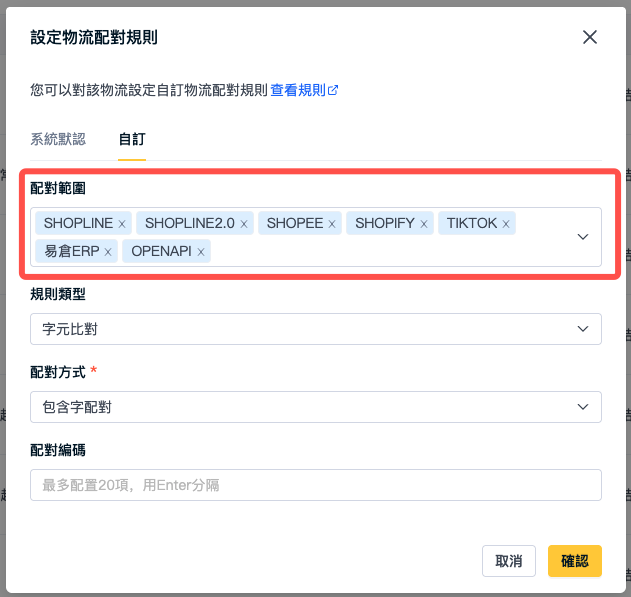Click the 配對編碼 label
The height and width of the screenshot is (597, 631).
(x=58, y=450)
